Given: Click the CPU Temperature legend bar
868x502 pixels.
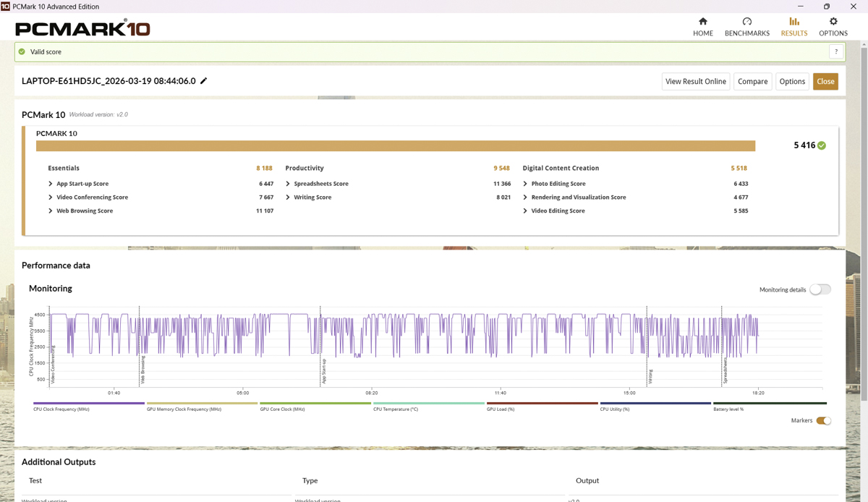Looking at the screenshot, I should pyautogui.click(x=429, y=404).
